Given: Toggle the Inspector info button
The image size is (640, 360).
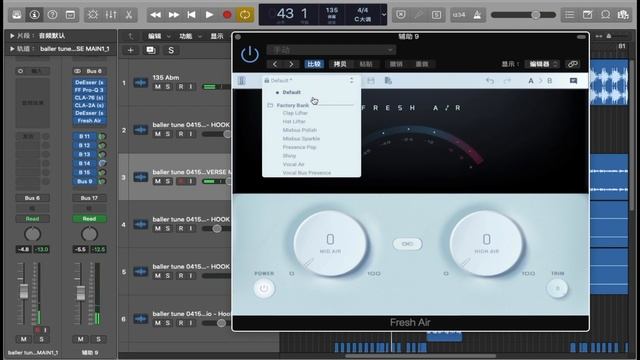Looking at the screenshot, I should click(x=35, y=15).
